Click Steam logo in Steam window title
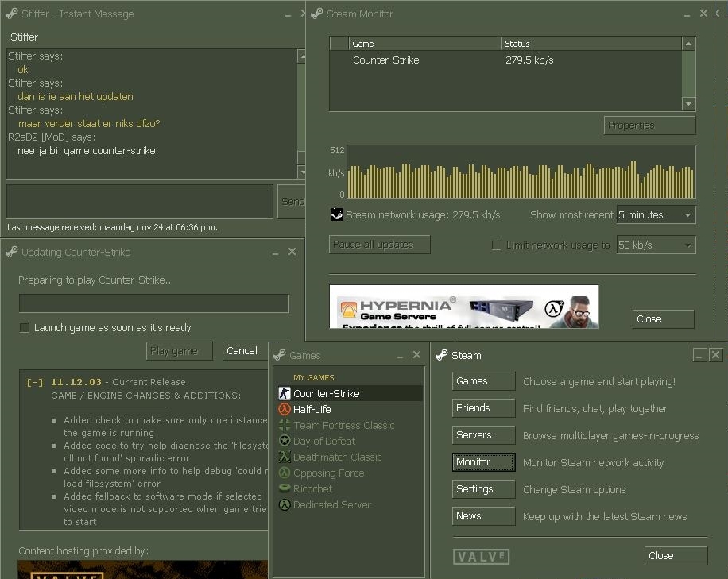The image size is (728, 579). [x=442, y=355]
